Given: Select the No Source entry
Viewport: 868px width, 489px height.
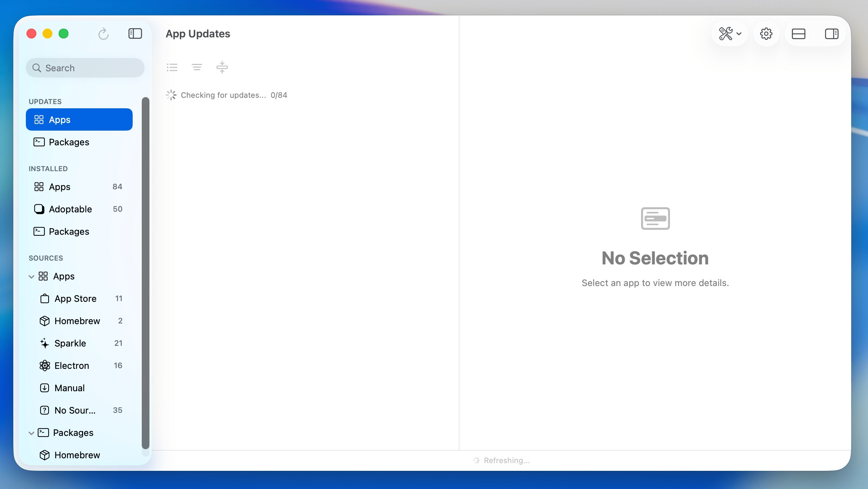Looking at the screenshot, I should 74,410.
